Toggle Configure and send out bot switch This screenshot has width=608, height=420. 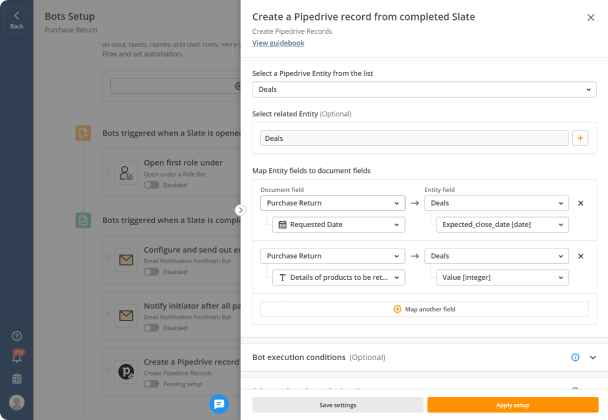point(151,272)
